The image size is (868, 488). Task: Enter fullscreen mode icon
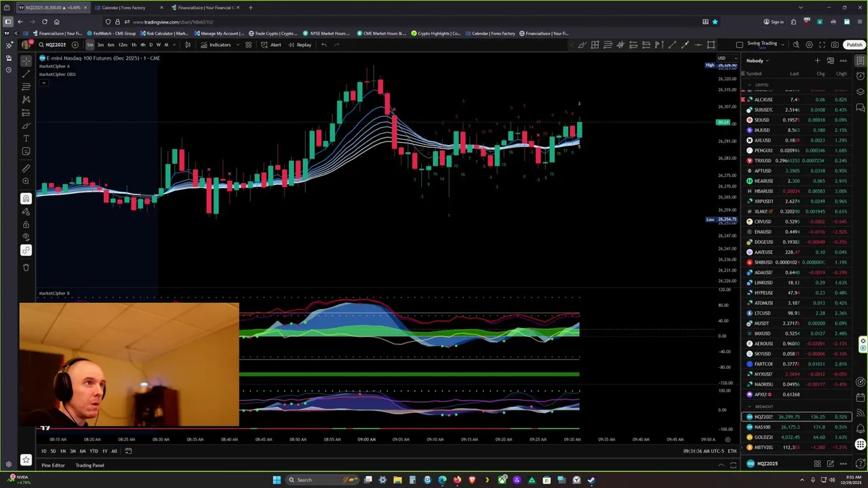pyautogui.click(x=822, y=45)
